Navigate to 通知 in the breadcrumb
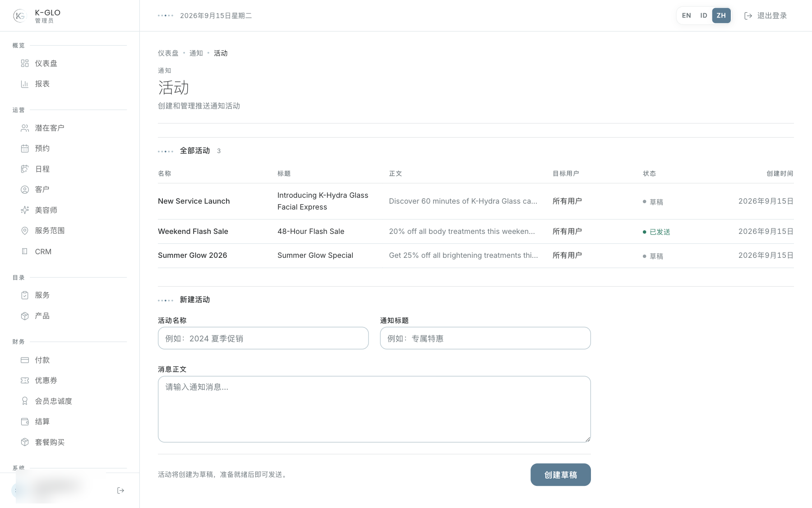The width and height of the screenshot is (812, 508). tap(196, 53)
